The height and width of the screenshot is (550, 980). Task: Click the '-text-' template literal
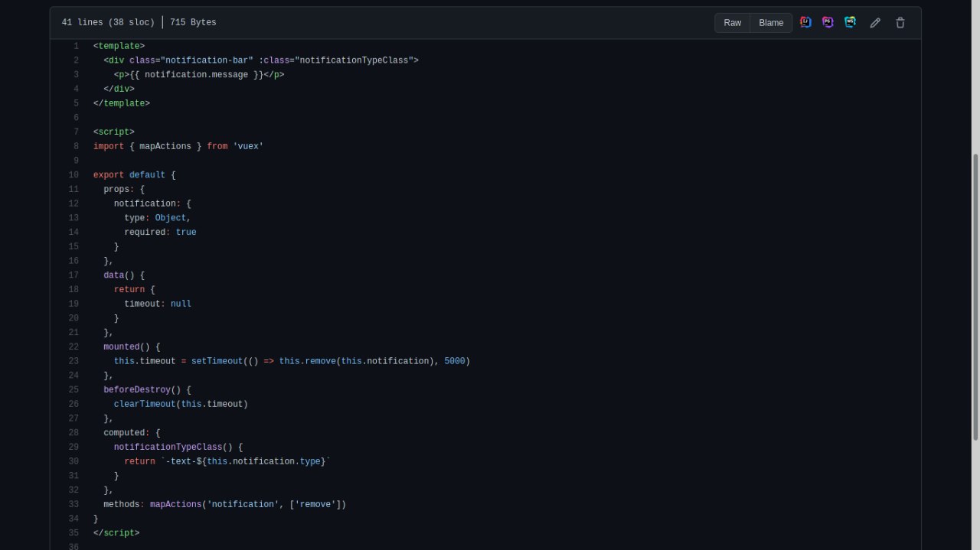tap(181, 462)
